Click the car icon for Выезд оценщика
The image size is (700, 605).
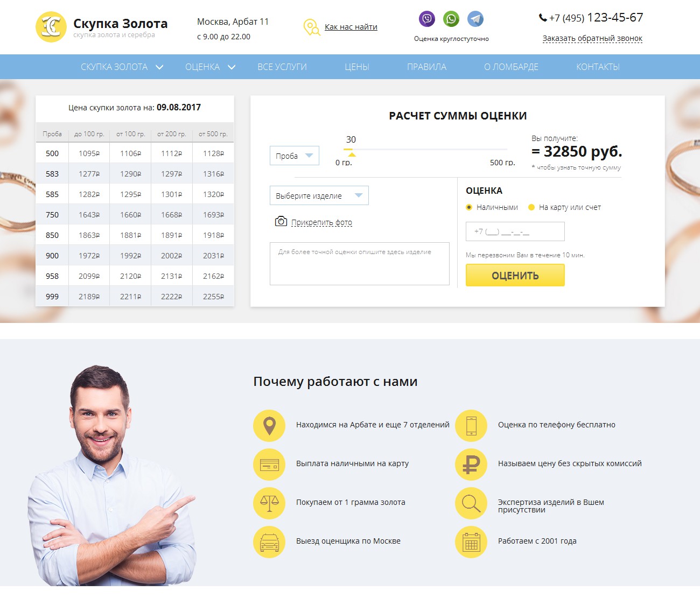269,541
